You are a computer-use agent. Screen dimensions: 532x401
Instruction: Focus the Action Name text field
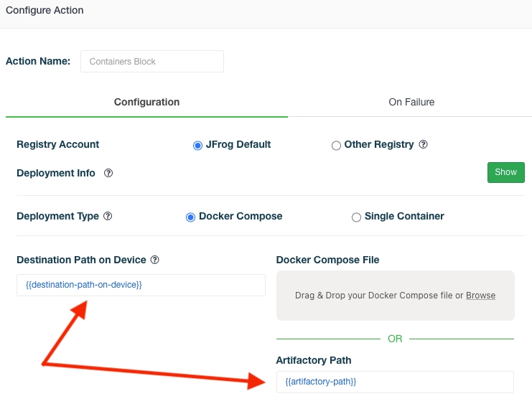coord(152,62)
